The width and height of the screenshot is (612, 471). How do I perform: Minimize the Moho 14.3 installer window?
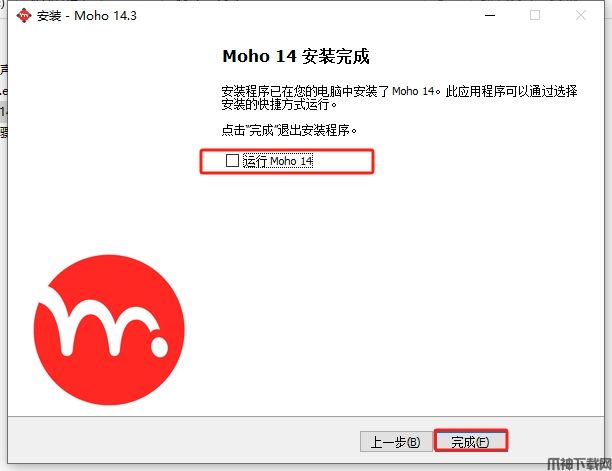[x=490, y=16]
